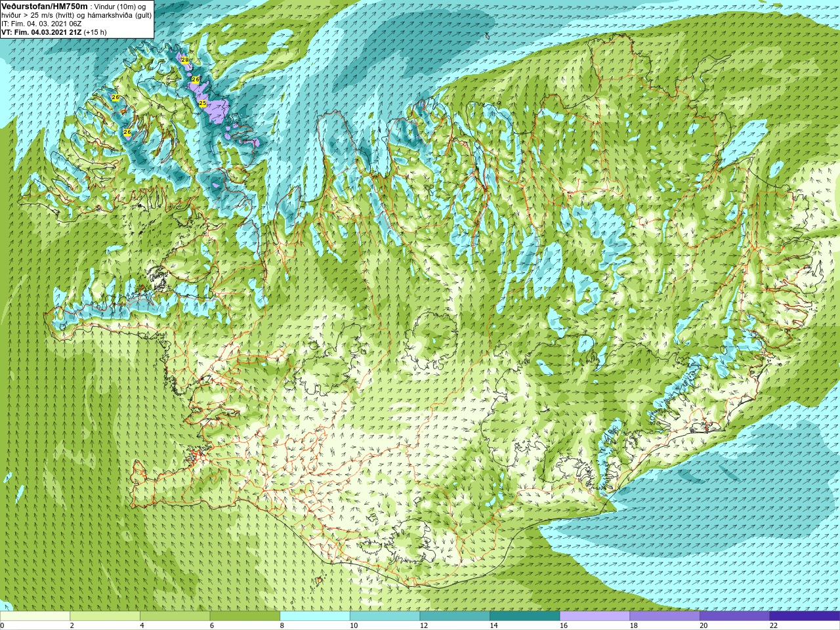Screen dimensions: 840x630
Task: Click the legend number 22
Action: [x=774, y=625]
